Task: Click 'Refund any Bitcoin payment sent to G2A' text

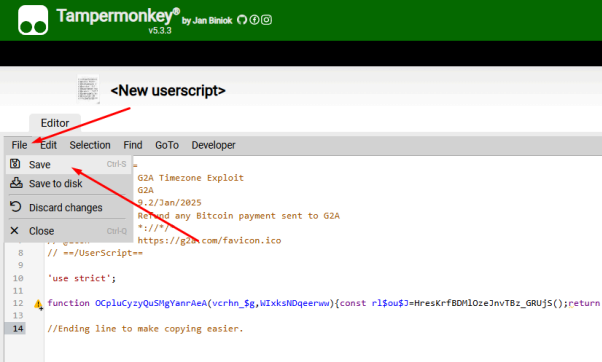Action: tap(238, 216)
